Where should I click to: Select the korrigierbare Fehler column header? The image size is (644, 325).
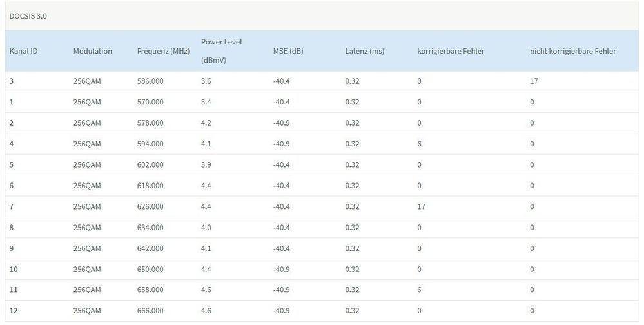coord(451,51)
